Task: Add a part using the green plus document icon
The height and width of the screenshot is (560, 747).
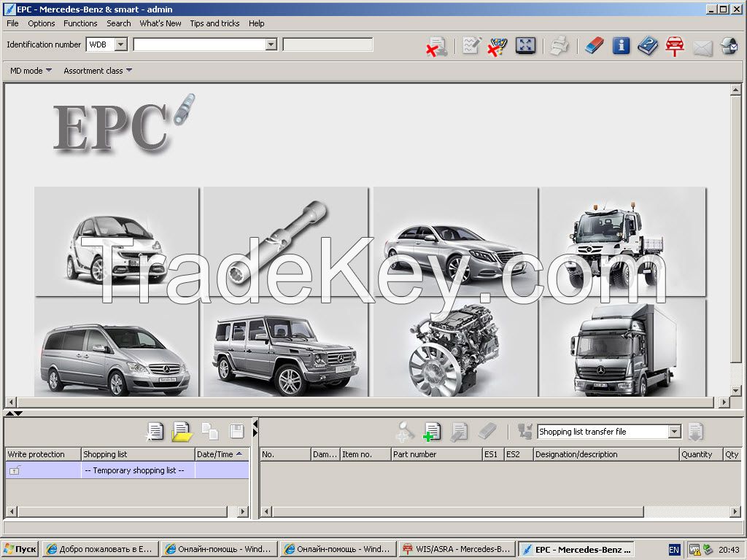Action: point(432,432)
